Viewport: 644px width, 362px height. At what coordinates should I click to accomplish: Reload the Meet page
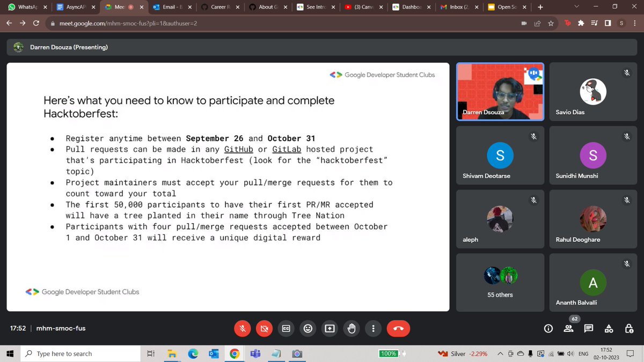[36, 24]
